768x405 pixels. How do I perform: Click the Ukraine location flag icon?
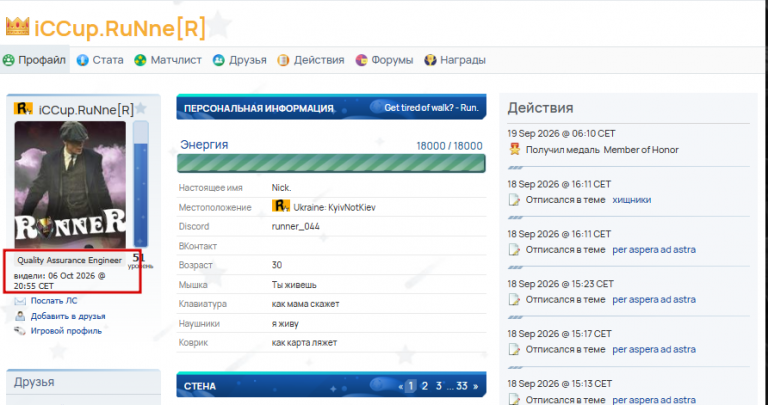click(x=281, y=206)
